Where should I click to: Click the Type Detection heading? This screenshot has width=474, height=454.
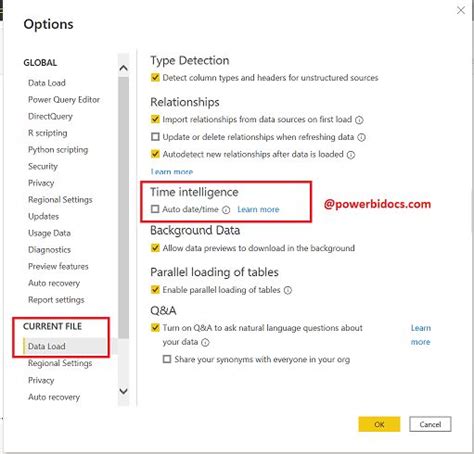190,60
